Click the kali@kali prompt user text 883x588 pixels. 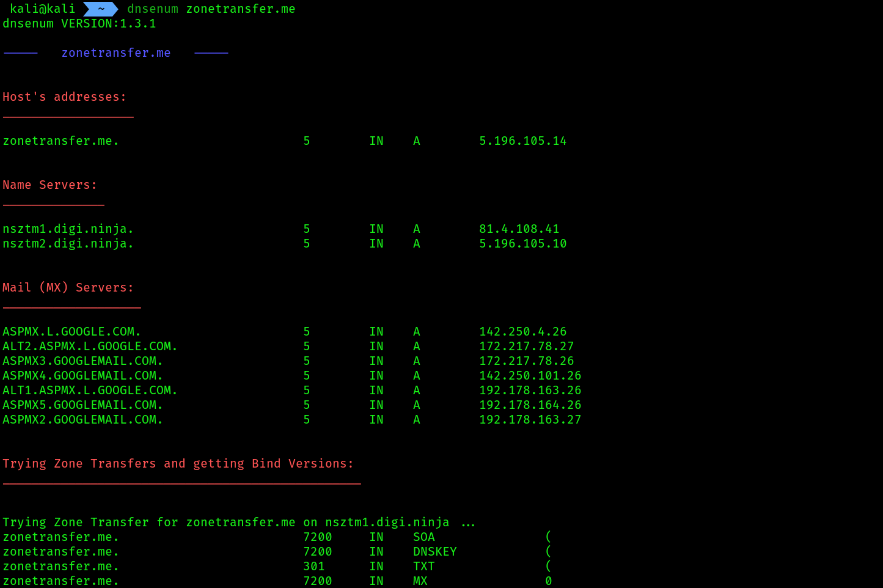pos(42,9)
